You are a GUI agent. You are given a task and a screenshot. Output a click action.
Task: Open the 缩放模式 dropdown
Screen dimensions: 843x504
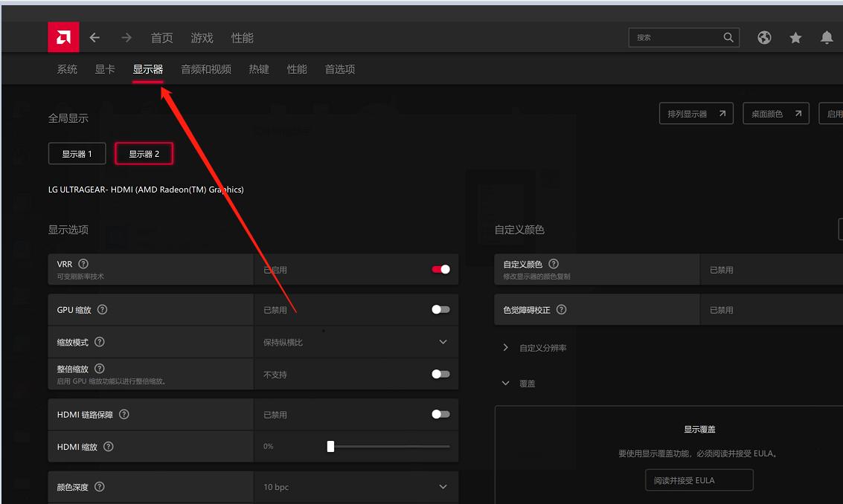pyautogui.click(x=443, y=341)
